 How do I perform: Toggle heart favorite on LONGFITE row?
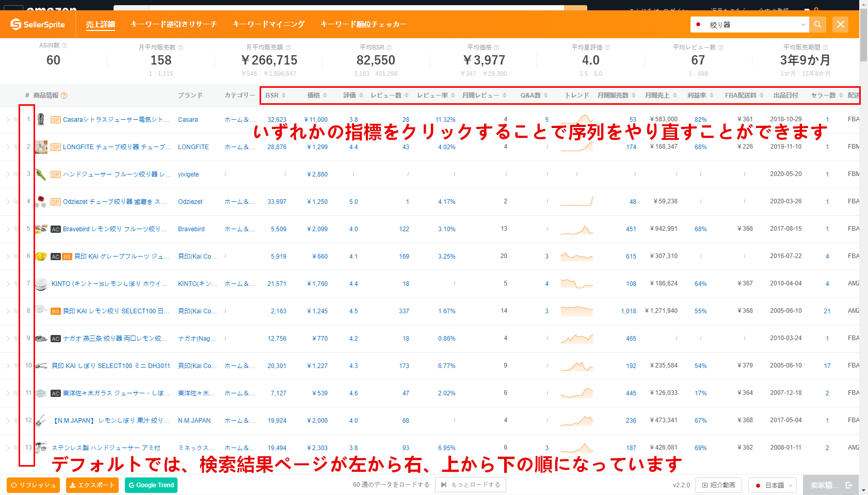point(17,147)
